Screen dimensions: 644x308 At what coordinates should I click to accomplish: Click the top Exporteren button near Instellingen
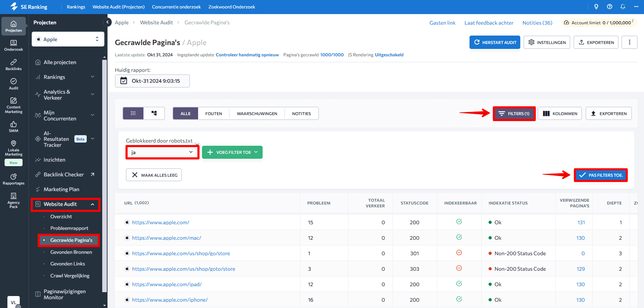(x=596, y=42)
